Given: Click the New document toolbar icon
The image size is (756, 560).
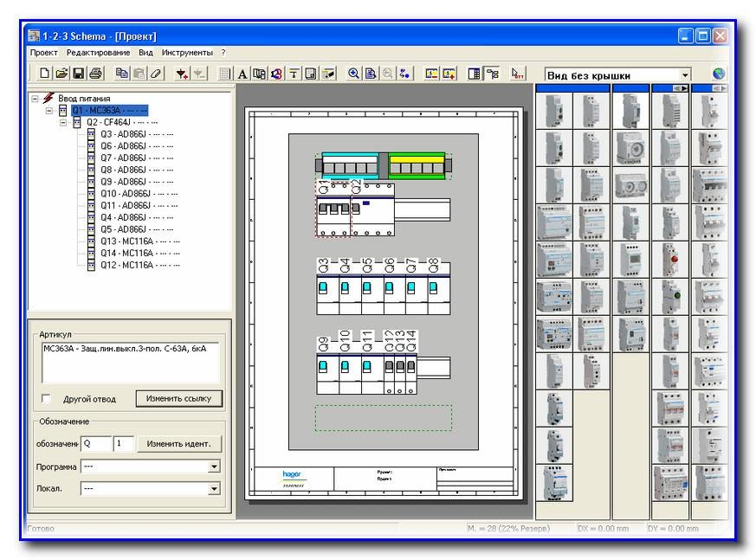Looking at the screenshot, I should [45, 74].
